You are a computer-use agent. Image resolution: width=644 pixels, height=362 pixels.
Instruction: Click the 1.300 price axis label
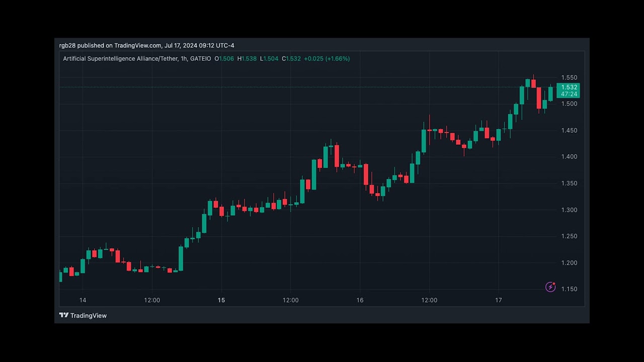coord(569,210)
